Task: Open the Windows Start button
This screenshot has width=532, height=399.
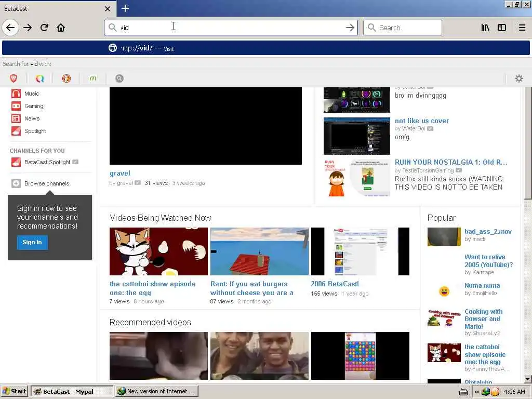Action: [x=14, y=391]
